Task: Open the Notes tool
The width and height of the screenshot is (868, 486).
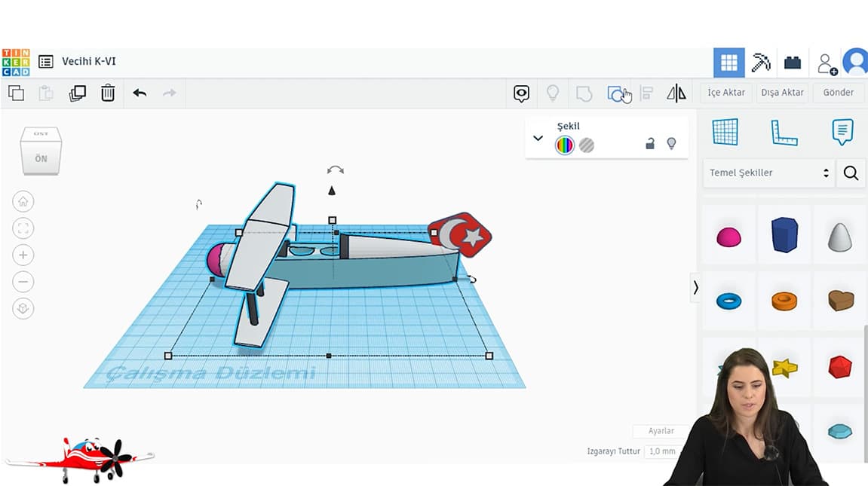Action: 842,132
